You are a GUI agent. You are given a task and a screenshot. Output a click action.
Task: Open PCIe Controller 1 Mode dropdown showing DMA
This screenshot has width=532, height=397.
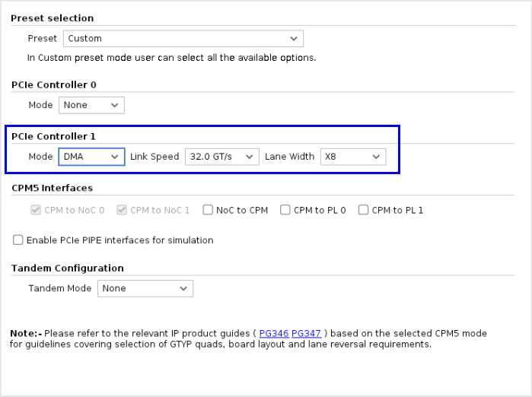[x=91, y=157]
